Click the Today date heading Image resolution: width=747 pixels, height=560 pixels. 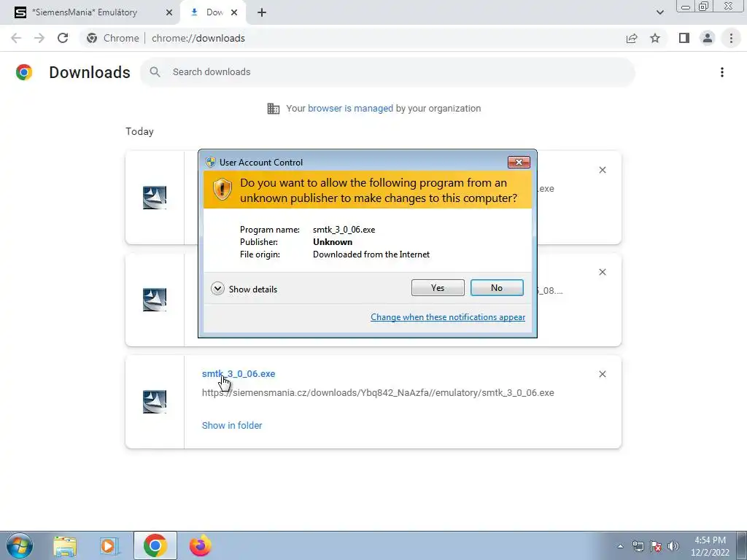point(139,131)
